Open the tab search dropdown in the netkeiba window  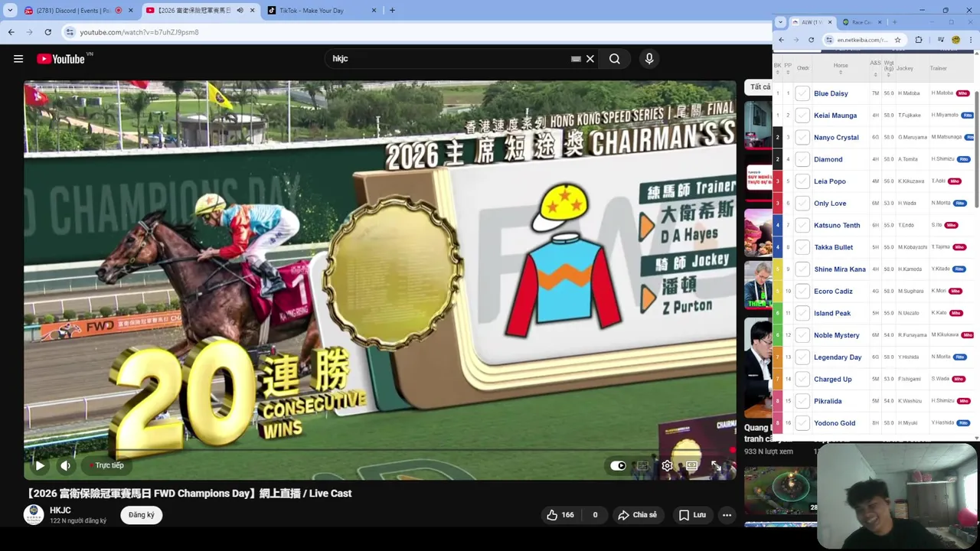pyautogui.click(x=780, y=22)
